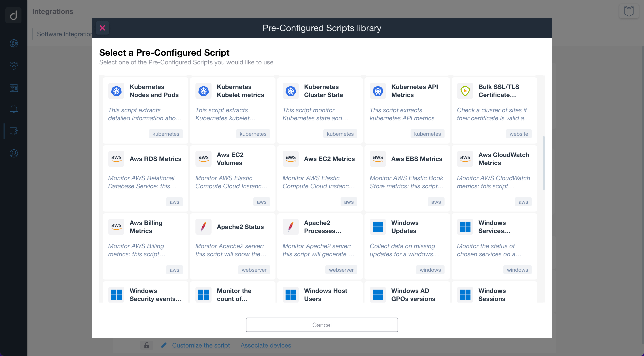Viewport: 644px width, 356px height.
Task: Click the Kubernetes Cluster State icon
Action: pos(291,91)
